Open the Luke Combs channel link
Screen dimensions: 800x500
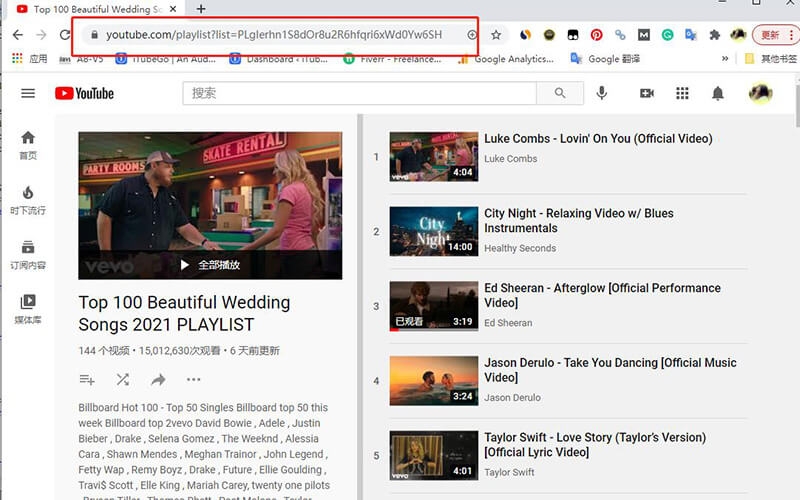[510, 159]
